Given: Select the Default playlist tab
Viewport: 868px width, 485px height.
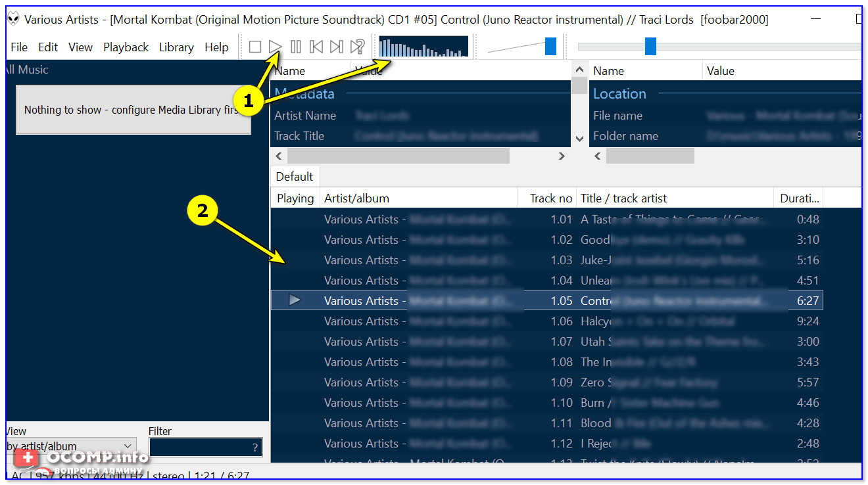Looking at the screenshot, I should pyautogui.click(x=294, y=176).
